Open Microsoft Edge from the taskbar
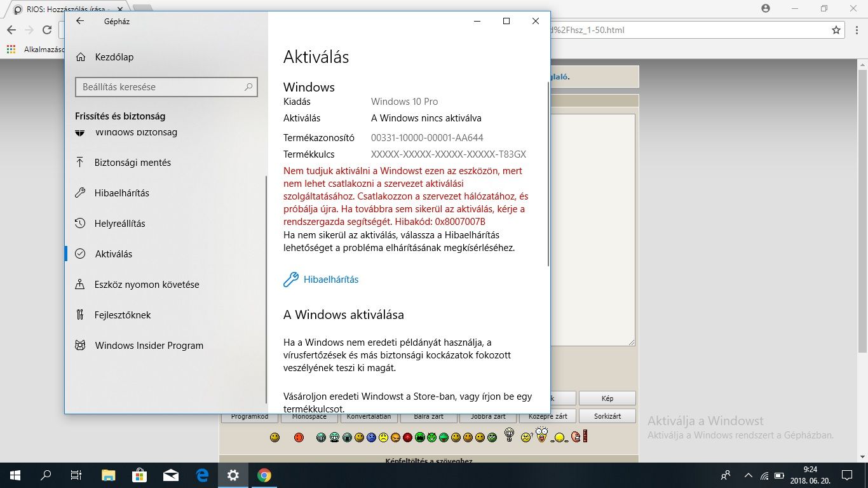The image size is (868, 488). pos(202,475)
